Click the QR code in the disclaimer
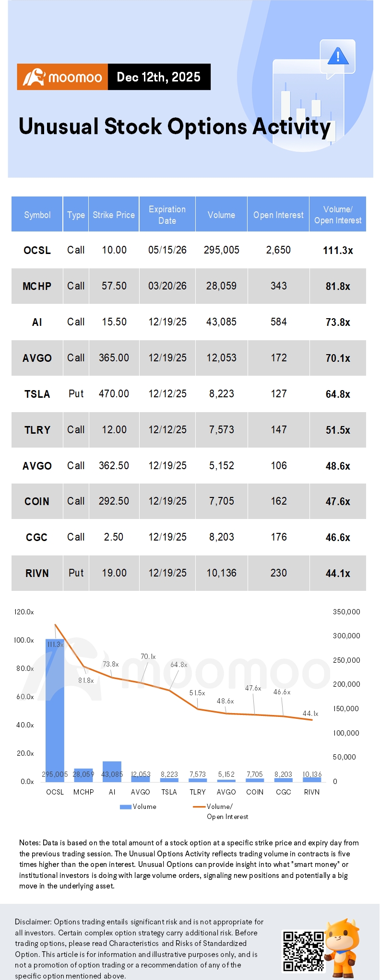The height and width of the screenshot is (980, 380). pos(303,951)
